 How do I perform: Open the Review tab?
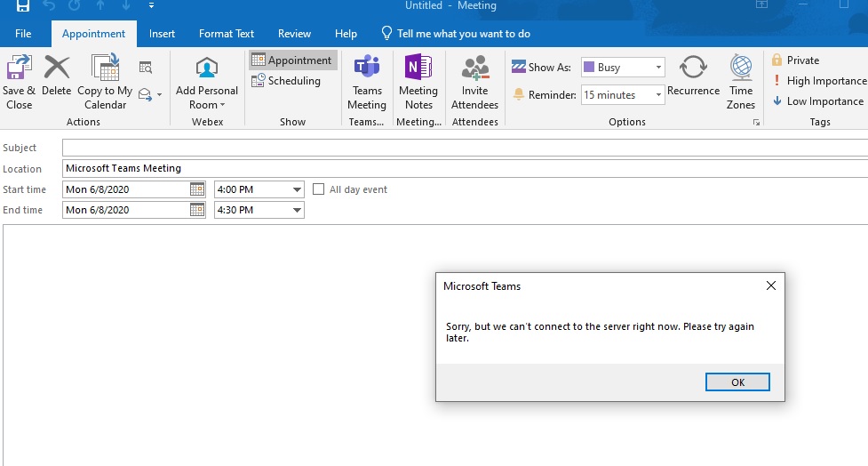(x=294, y=33)
